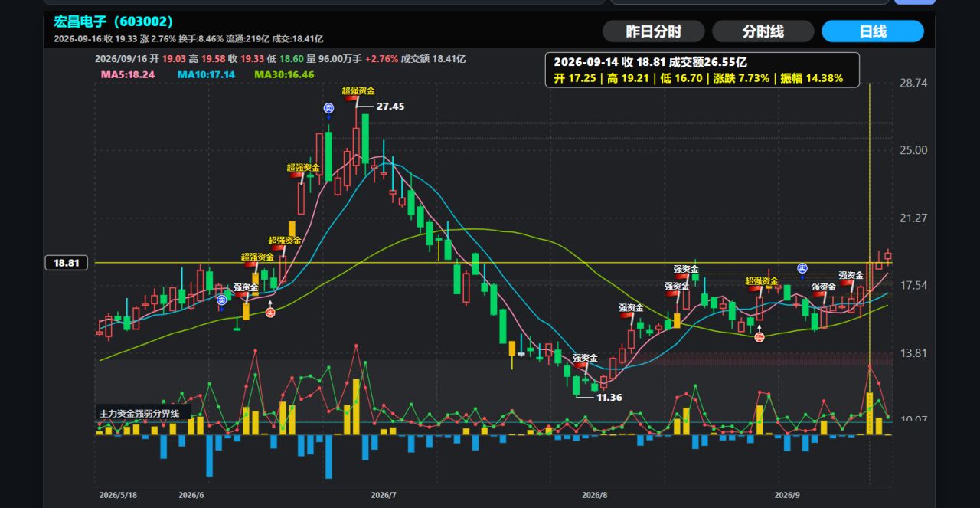
Task: Click the MA5:18.24 indicator label
Action: click(127, 74)
